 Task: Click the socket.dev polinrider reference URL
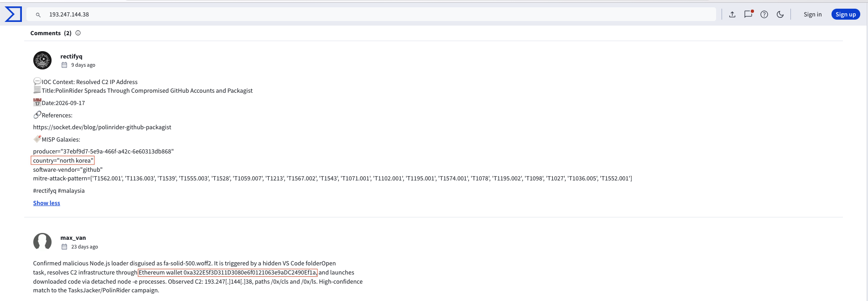pyautogui.click(x=102, y=127)
